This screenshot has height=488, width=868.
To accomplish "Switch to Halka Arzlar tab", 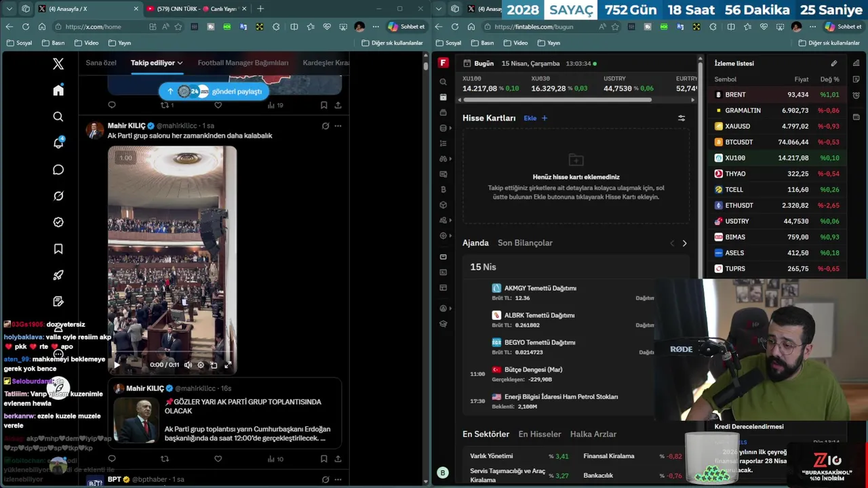I will (x=593, y=434).
